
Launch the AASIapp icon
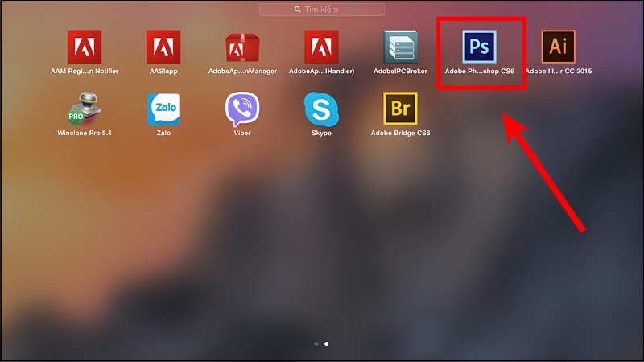click(x=163, y=47)
